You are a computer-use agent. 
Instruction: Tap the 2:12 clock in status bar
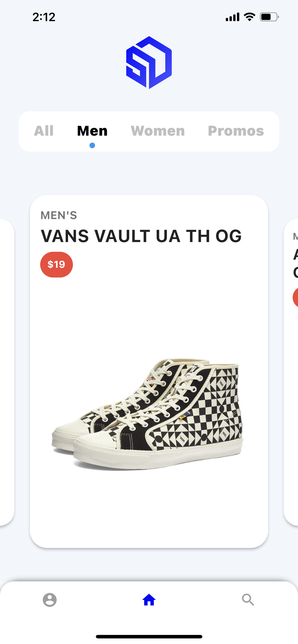(44, 17)
